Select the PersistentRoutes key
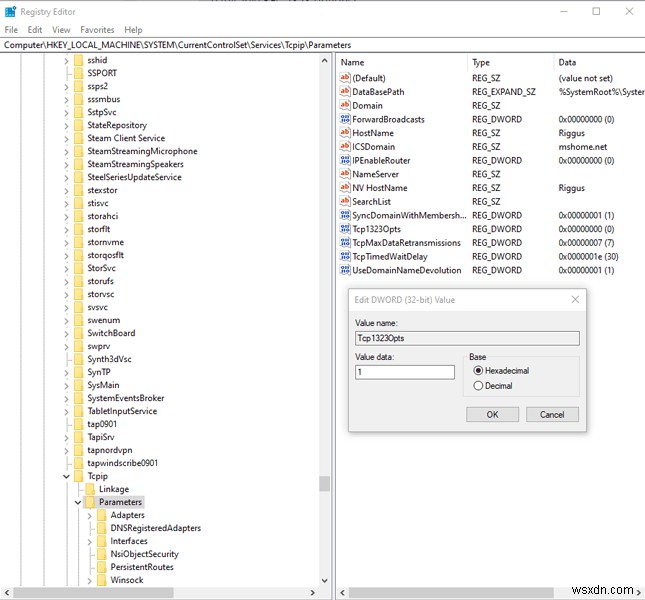The height and width of the screenshot is (600, 645). tap(142, 567)
